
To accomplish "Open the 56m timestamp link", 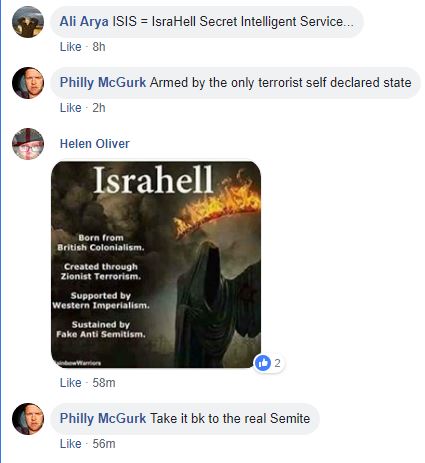I will pos(104,444).
